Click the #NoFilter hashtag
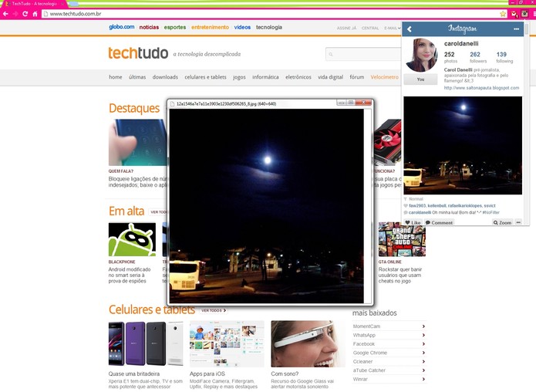This screenshot has width=536, height=392. (x=490, y=212)
